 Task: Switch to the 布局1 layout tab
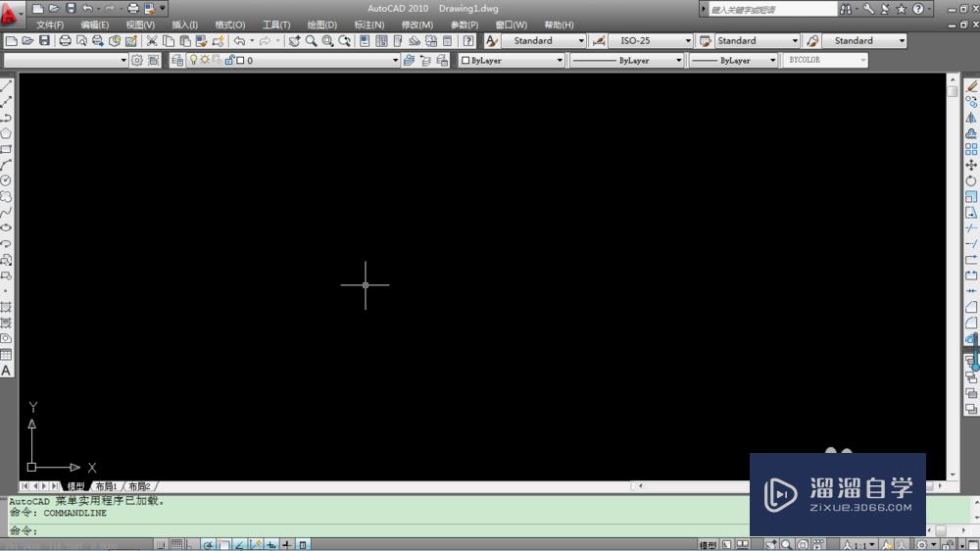pyautogui.click(x=106, y=486)
